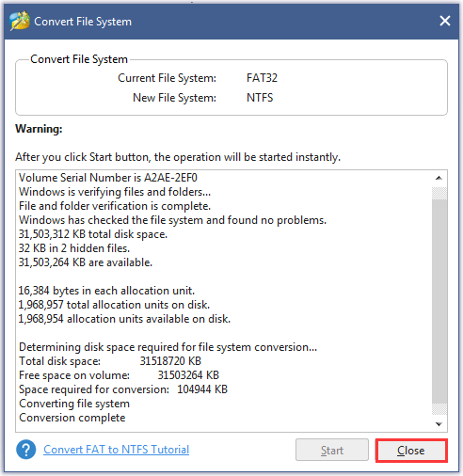Click the log scrollbar down arrow
Image resolution: width=463 pixels, height=476 pixels.
(x=439, y=424)
